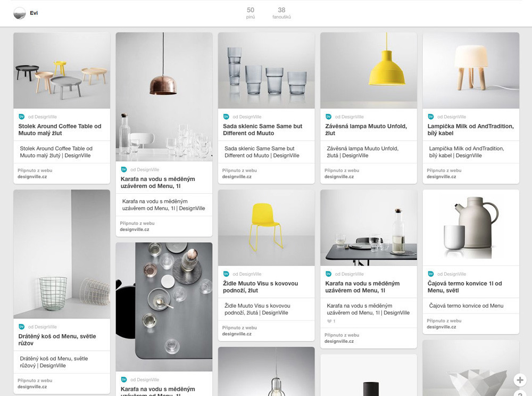Open the yellow Unfold pendant lamp photo

(369, 71)
